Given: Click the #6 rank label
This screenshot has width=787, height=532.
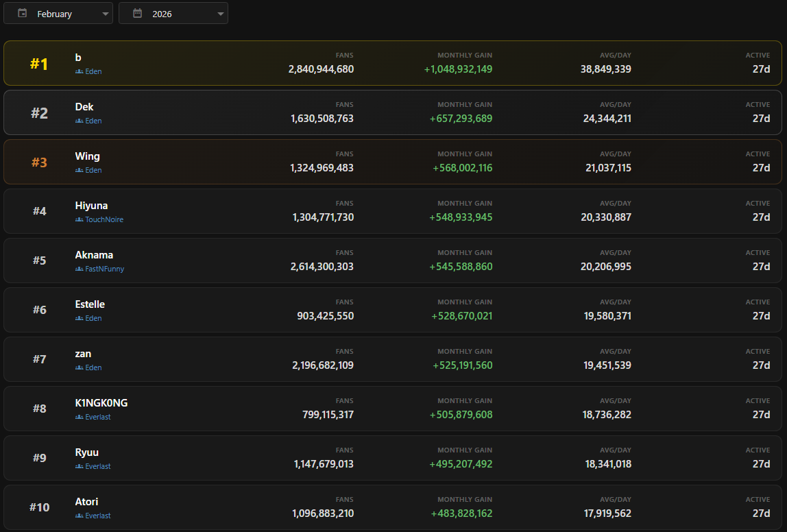Looking at the screenshot, I should coord(40,310).
